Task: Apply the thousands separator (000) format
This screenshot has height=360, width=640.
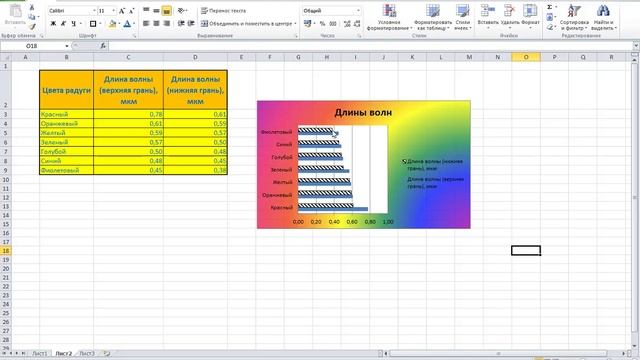Action: click(x=333, y=24)
